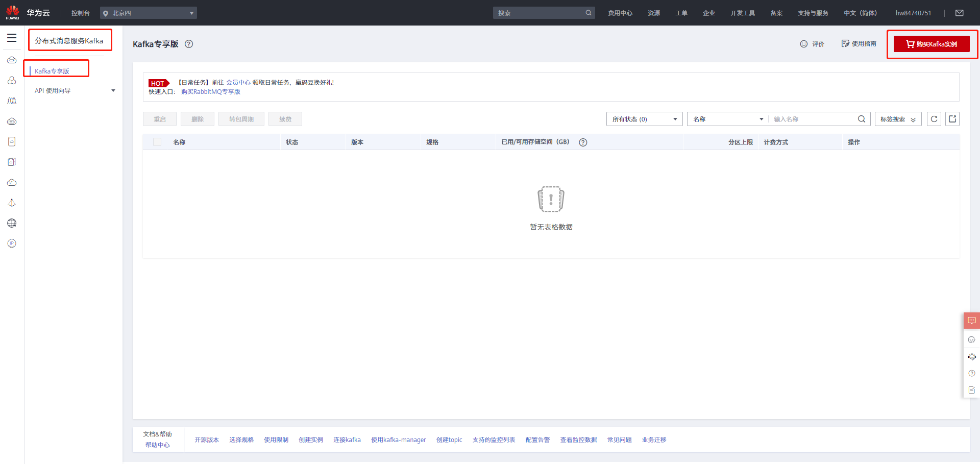The width and height of the screenshot is (980, 464).
Task: Open the wave-shaped icon in the service sidebar
Action: point(12,101)
